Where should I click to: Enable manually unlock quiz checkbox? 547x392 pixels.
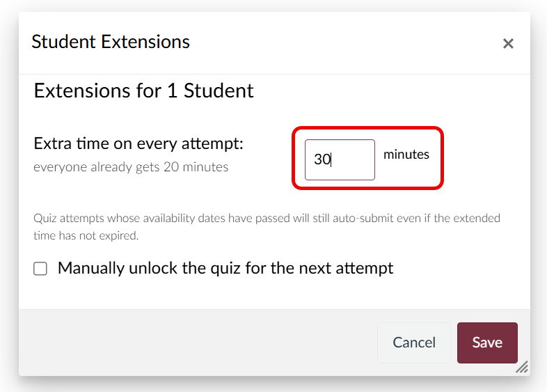click(40, 269)
